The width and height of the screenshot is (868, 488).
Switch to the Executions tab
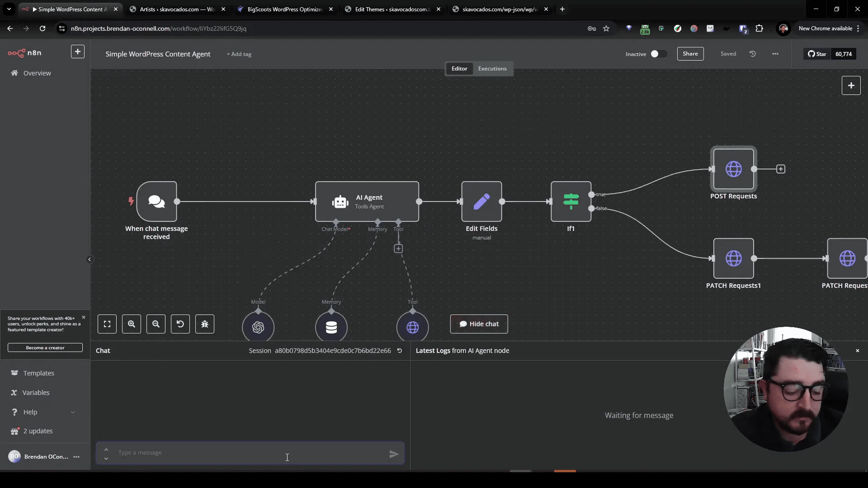click(492, 69)
